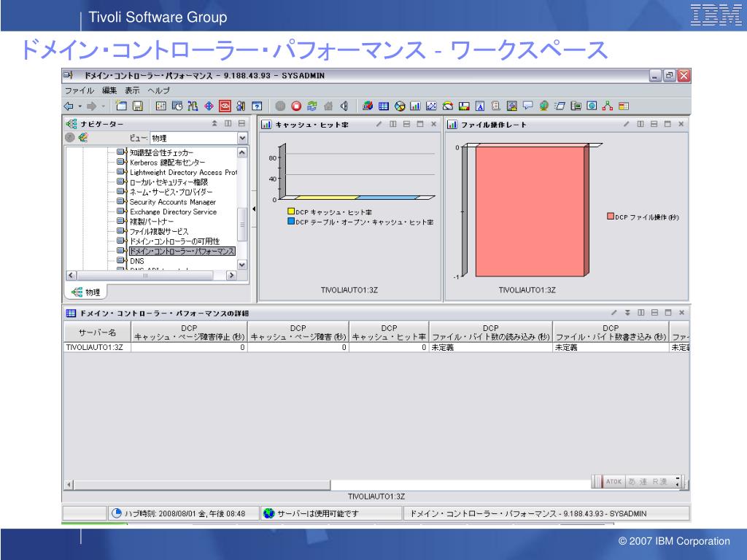
Task: Open the Properties editor toolbar icon
Action: pyautogui.click(x=161, y=106)
